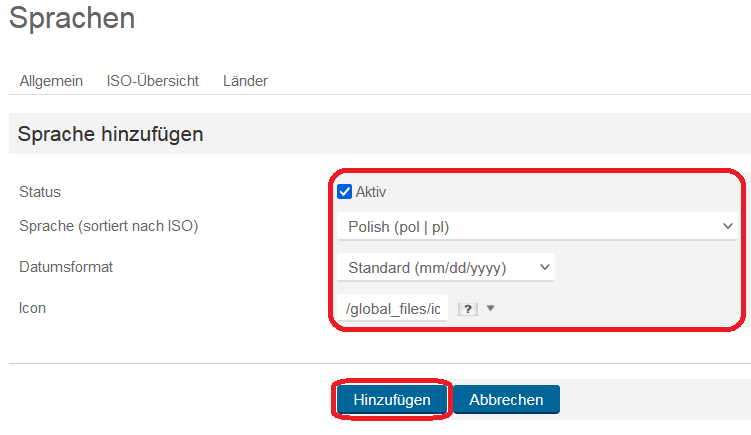The width and height of the screenshot is (751, 435).
Task: Click the Datumsformat field label
Action: 66,267
